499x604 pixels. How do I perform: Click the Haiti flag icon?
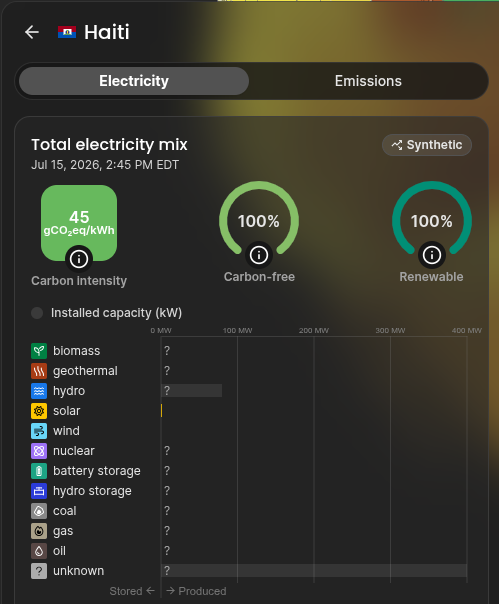tap(67, 32)
